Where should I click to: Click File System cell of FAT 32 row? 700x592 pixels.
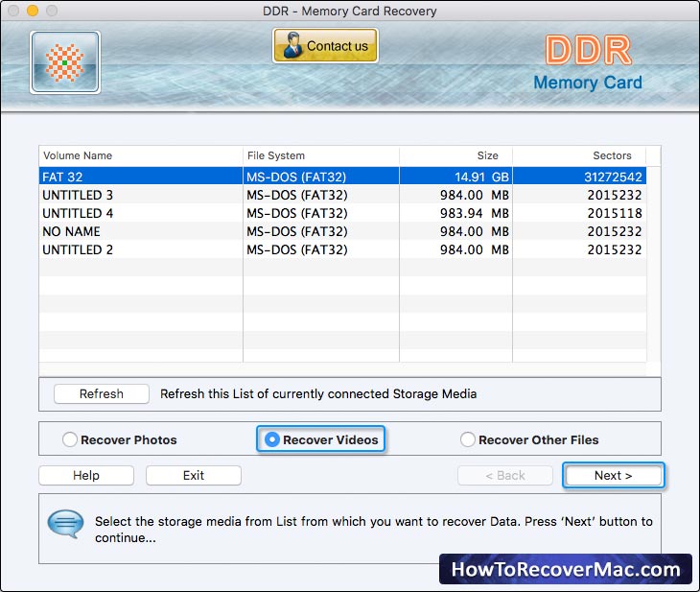[321, 177]
